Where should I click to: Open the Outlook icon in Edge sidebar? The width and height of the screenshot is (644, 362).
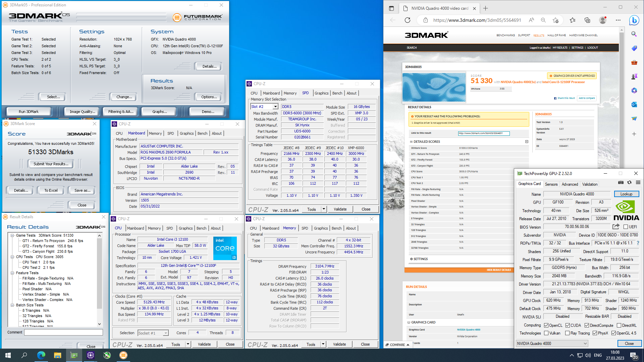634,105
